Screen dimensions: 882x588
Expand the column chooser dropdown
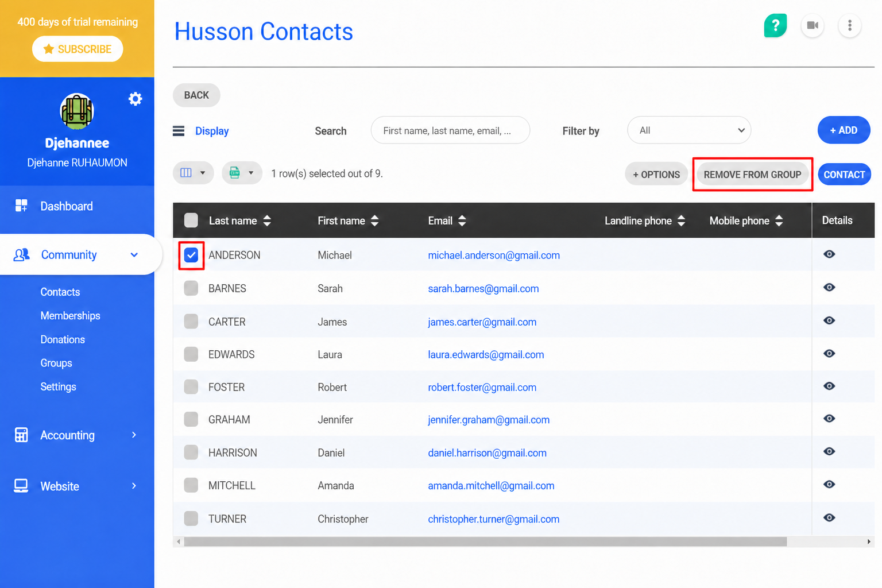click(x=194, y=173)
